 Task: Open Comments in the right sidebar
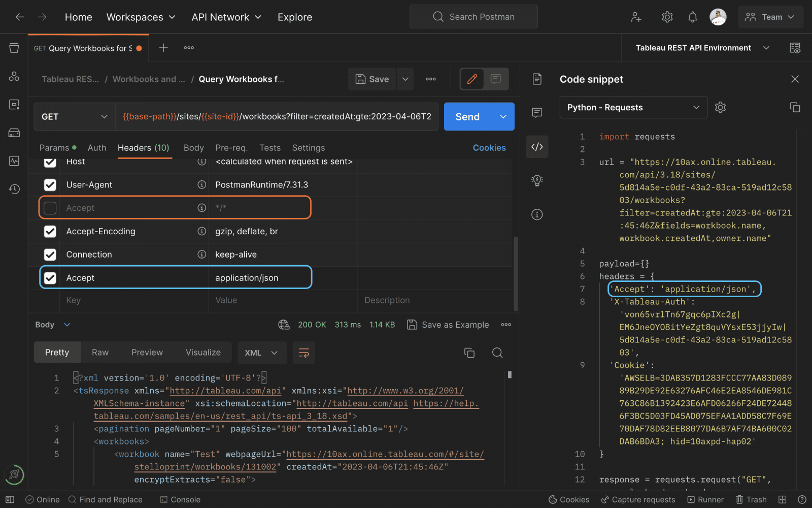[x=537, y=112]
